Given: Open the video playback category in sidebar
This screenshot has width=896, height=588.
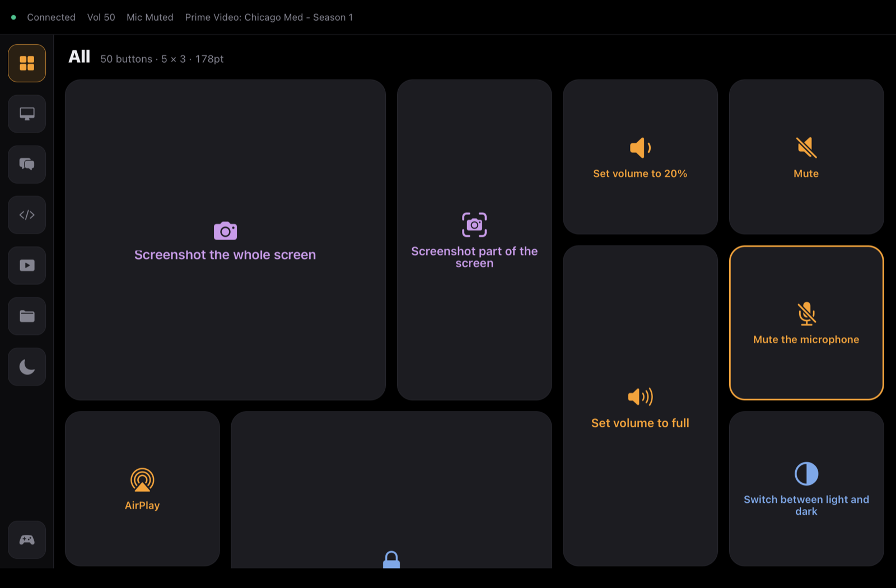Looking at the screenshot, I should [x=27, y=265].
